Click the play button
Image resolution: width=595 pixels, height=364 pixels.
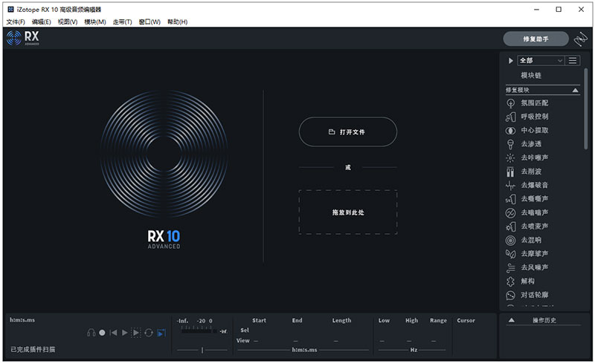pos(124,333)
